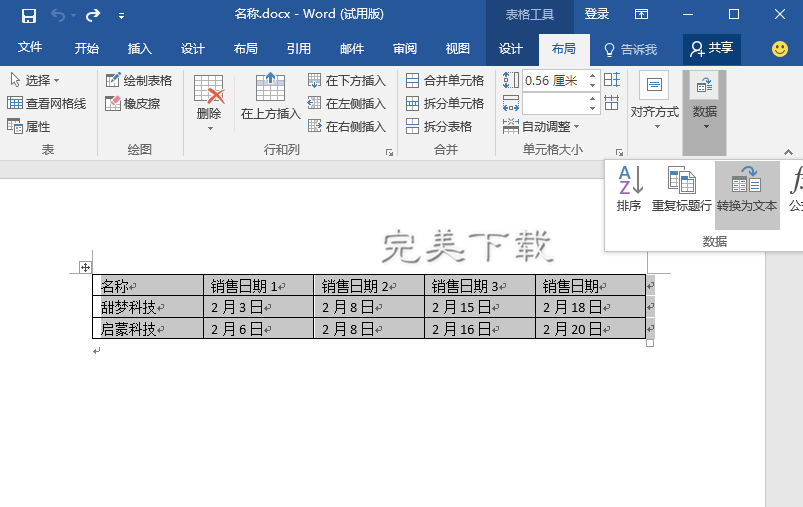Switch to the 引用 tab
Screen dimensions: 803x507
299,49
